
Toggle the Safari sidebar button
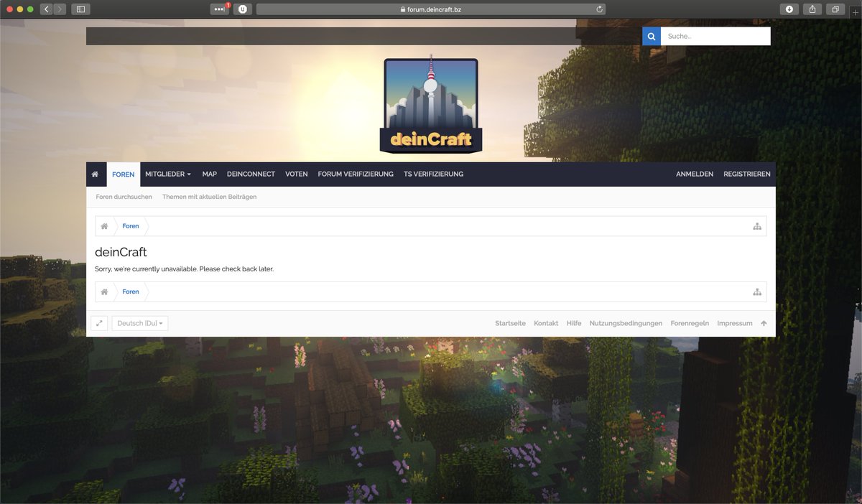[x=80, y=9]
